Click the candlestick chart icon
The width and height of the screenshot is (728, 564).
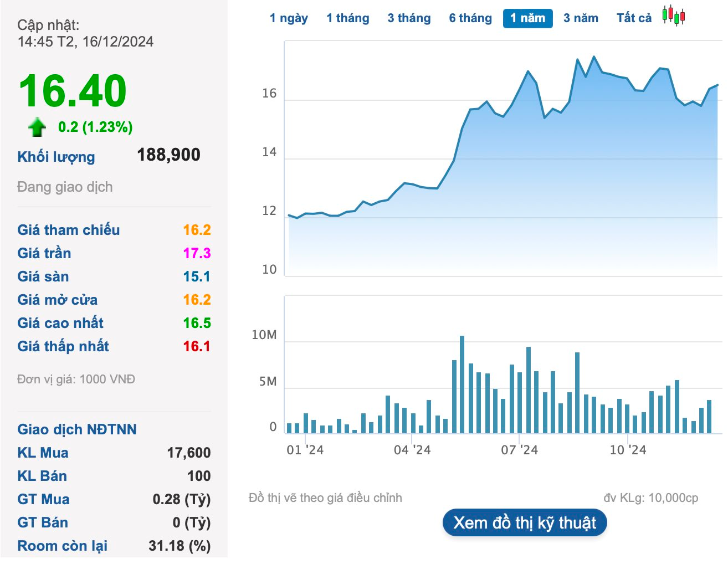[673, 16]
